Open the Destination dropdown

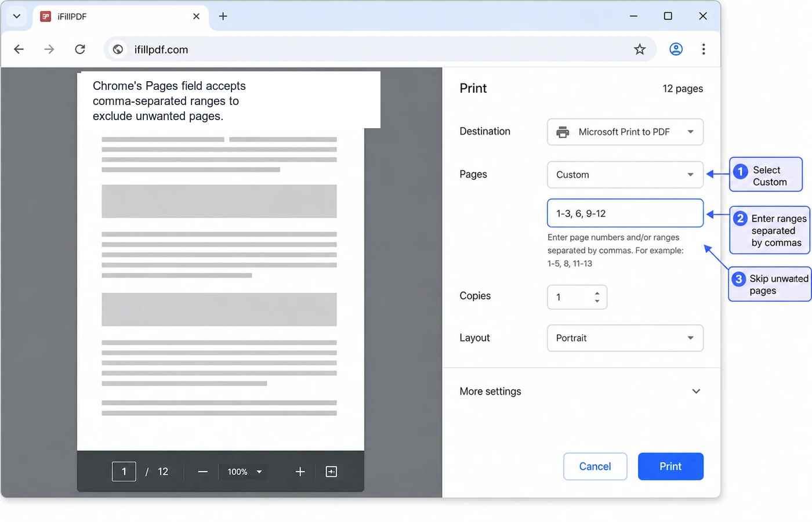625,132
